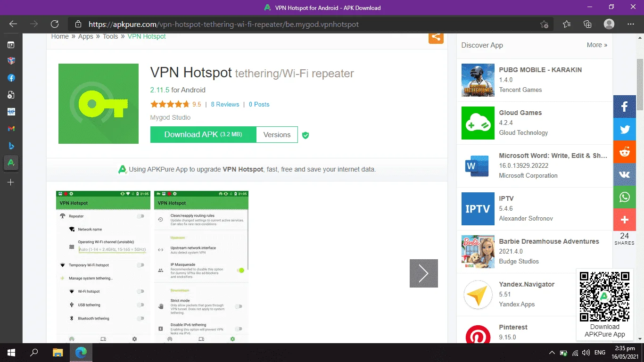Share page on WhatsApp
Image resolution: width=644 pixels, height=362 pixels.
click(x=625, y=197)
